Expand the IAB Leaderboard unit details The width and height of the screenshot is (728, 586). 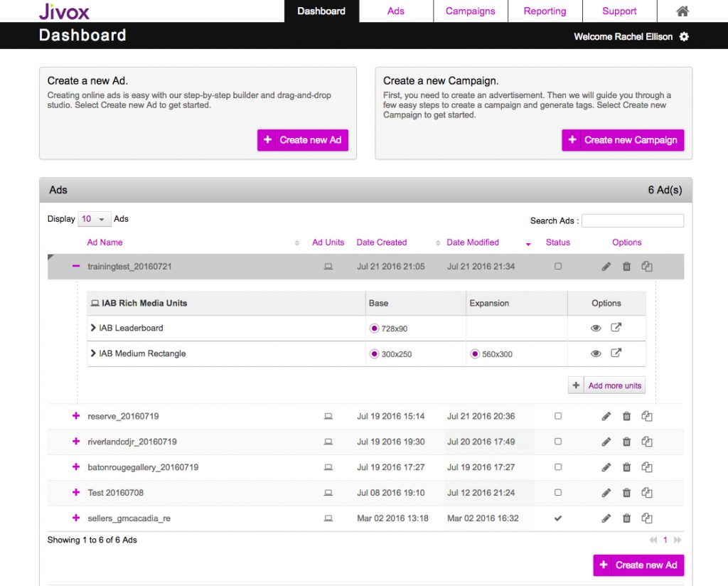click(x=93, y=328)
